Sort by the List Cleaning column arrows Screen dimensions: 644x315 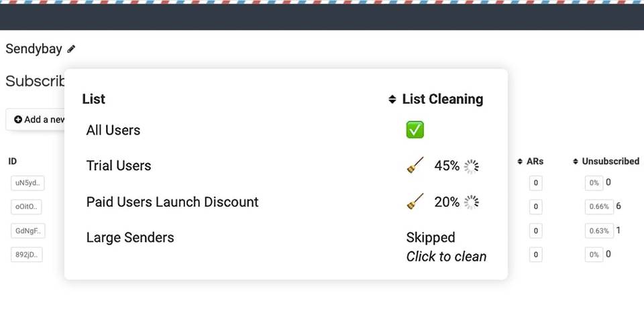(x=392, y=99)
